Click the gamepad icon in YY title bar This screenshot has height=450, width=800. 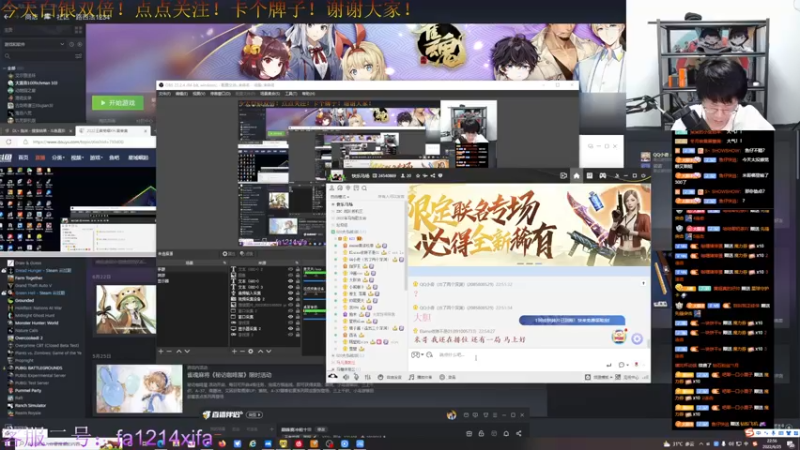(603, 176)
